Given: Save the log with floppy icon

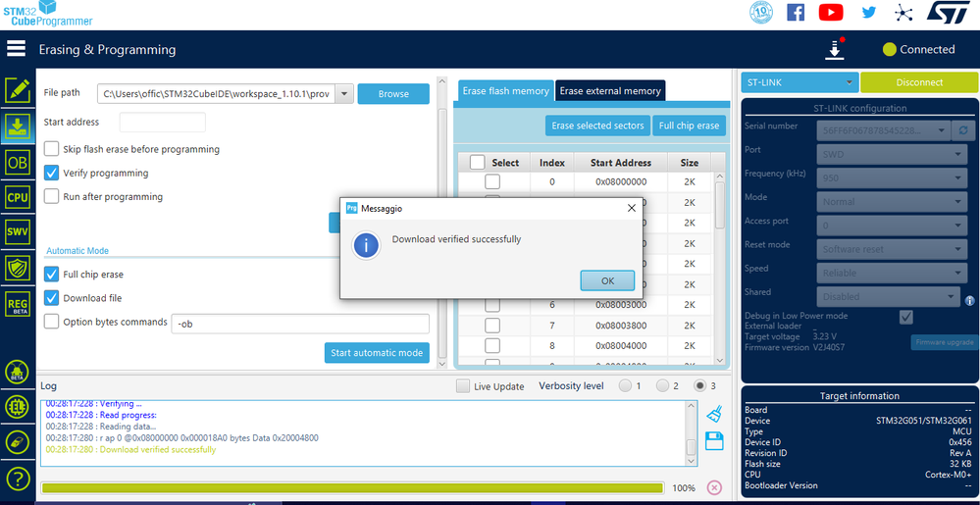Looking at the screenshot, I should coord(714,440).
